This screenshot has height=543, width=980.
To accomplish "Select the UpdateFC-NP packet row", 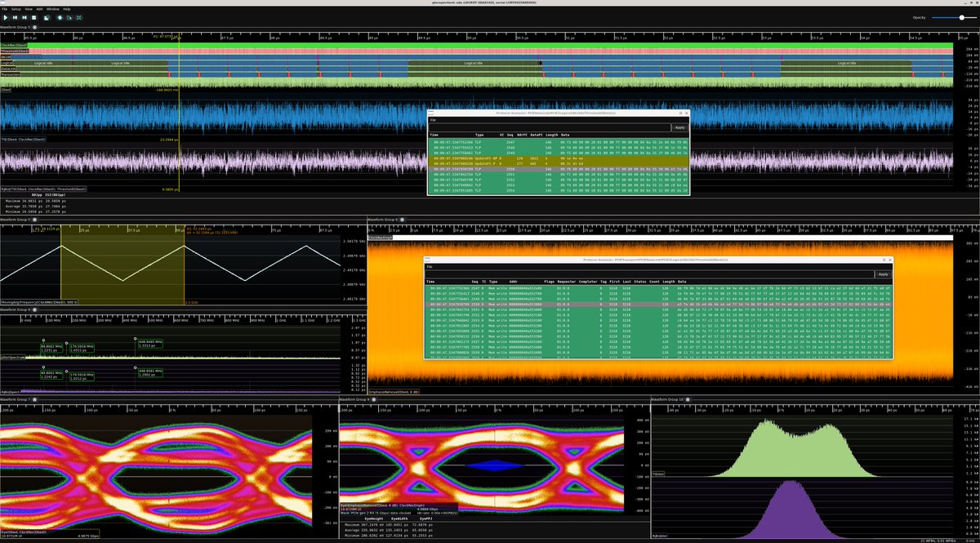I will [558, 158].
